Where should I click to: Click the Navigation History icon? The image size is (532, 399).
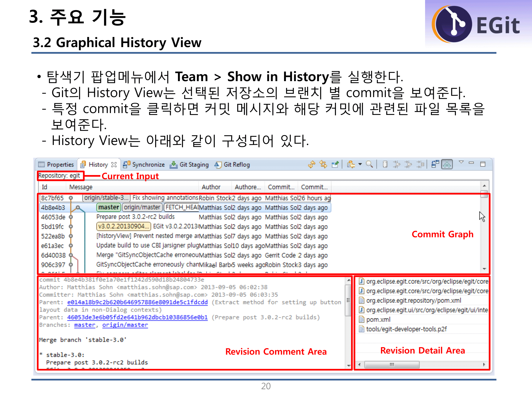point(351,164)
